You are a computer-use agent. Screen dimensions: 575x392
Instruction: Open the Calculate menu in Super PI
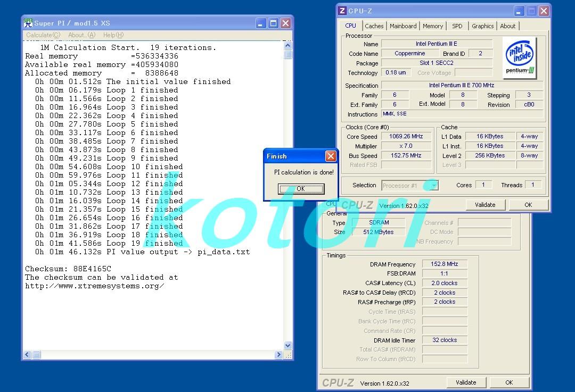point(43,35)
